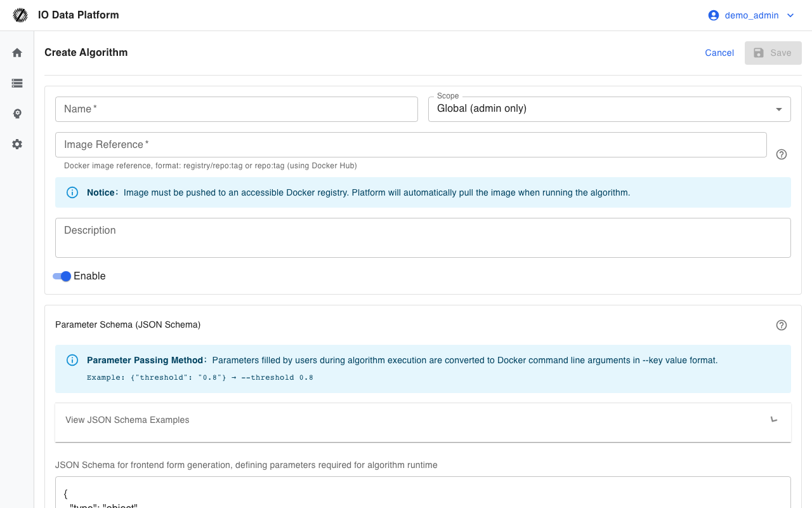Focus the Image Reference input field
Screen dimensions: 812x508
(x=411, y=145)
